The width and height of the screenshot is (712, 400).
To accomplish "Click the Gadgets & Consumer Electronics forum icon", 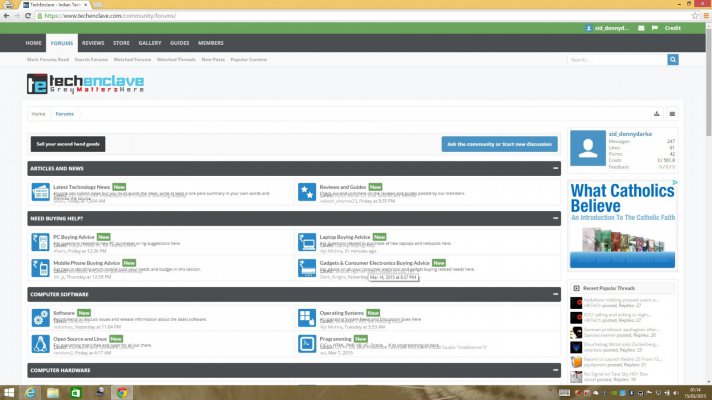I will point(307,268).
